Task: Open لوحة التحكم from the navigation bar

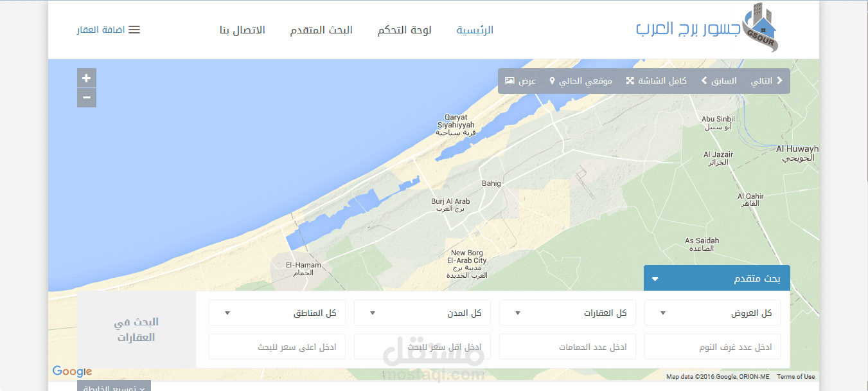Action: click(404, 30)
